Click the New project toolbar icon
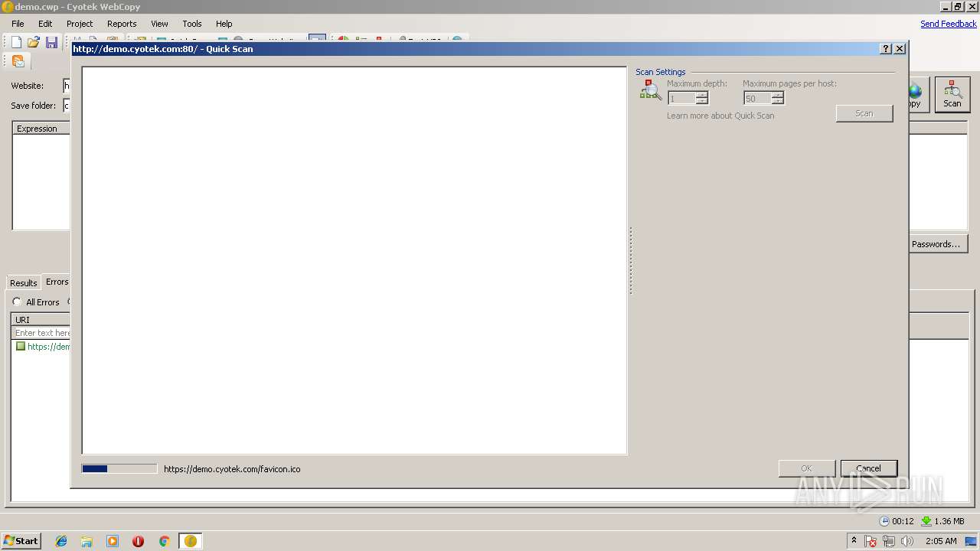The image size is (980, 551). (x=16, y=42)
